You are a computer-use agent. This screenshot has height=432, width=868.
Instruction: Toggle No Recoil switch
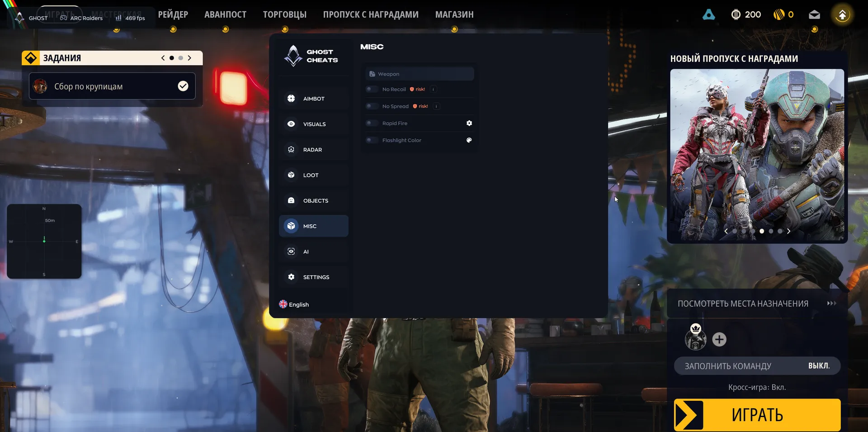[x=372, y=89]
